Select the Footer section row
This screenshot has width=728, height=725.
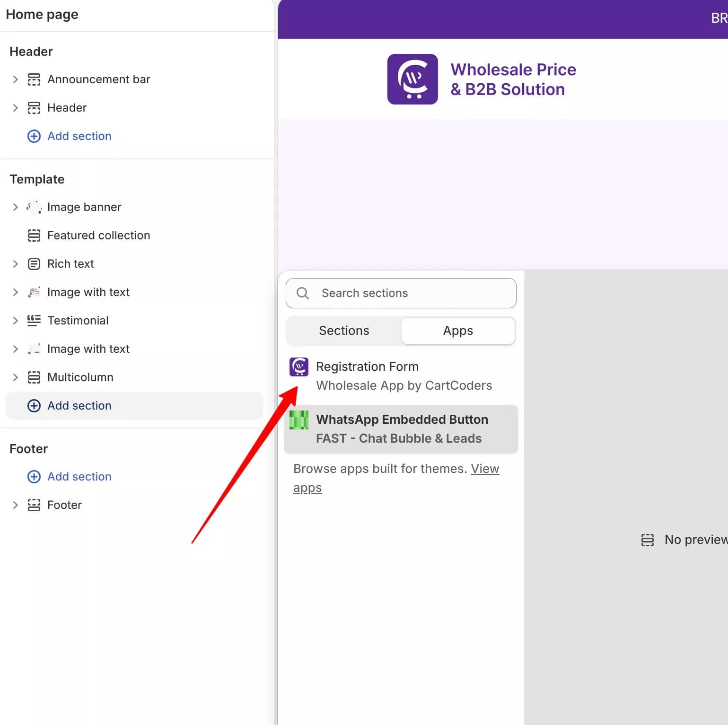pyautogui.click(x=134, y=505)
